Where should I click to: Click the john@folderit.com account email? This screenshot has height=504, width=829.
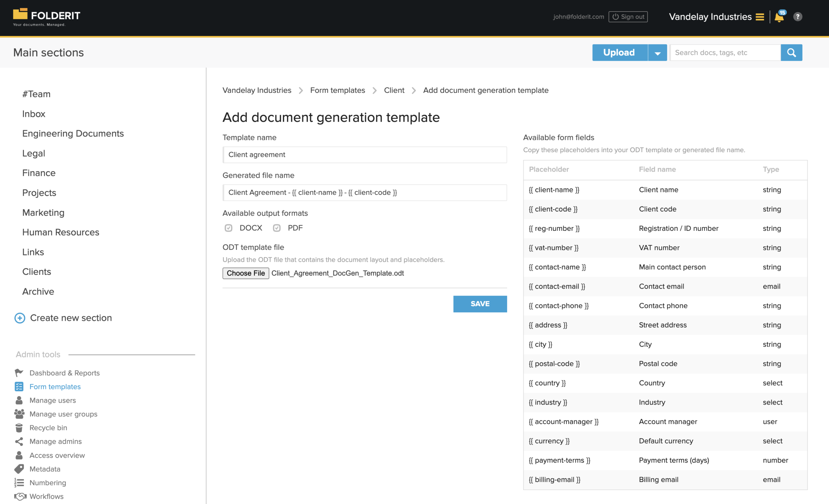(x=578, y=17)
